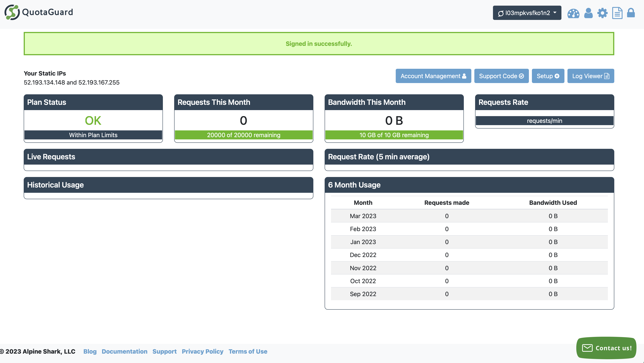Image resolution: width=644 pixels, height=363 pixels.
Task: Click the Month column header
Action: [363, 203]
